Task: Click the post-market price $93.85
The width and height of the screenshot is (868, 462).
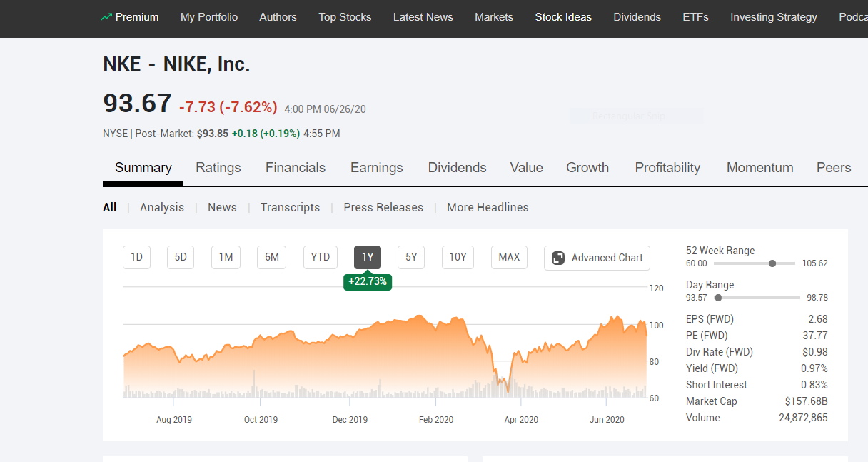Action: coord(213,134)
